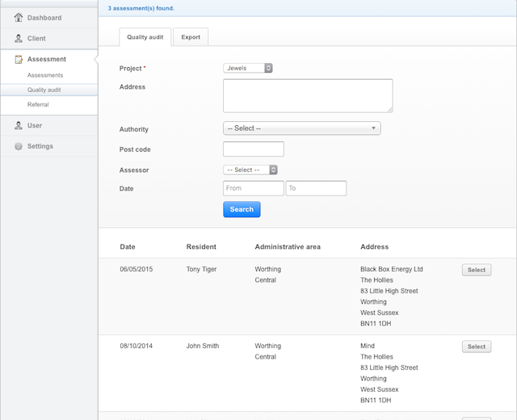Open the Assessor select dropdown
This screenshot has height=420, width=517.
[x=250, y=170]
